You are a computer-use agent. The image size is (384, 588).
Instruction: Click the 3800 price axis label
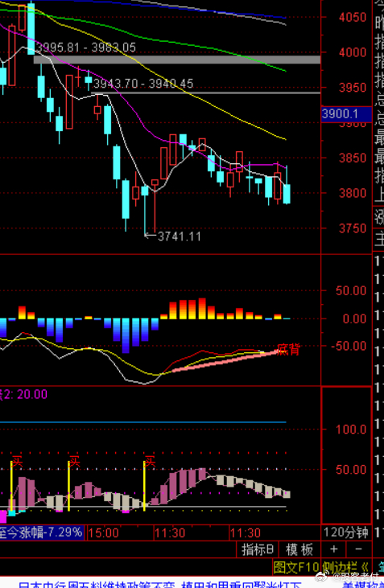coord(353,193)
